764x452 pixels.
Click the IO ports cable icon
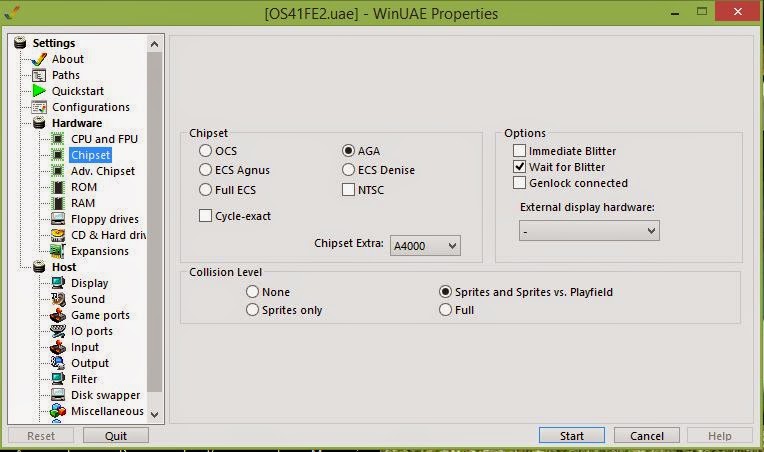pos(58,331)
